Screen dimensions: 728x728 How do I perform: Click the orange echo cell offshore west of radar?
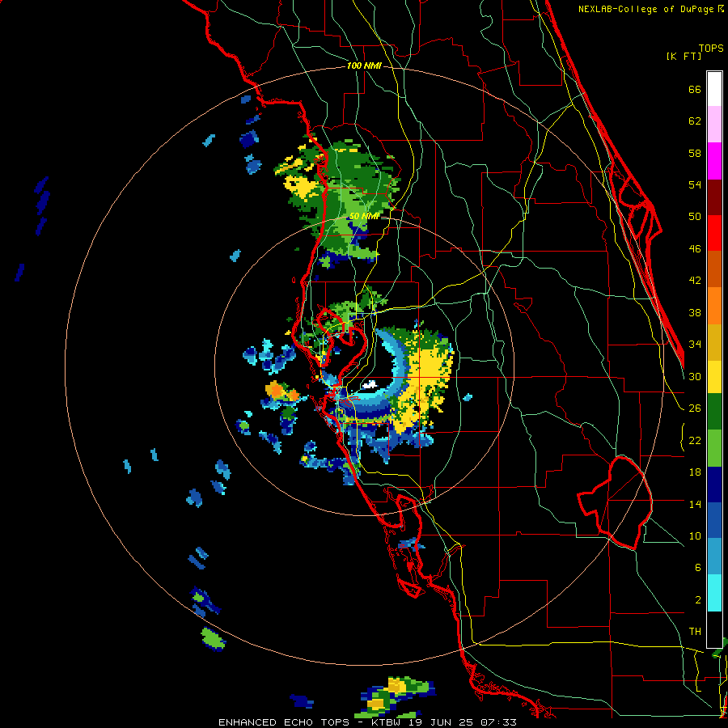(x=275, y=389)
